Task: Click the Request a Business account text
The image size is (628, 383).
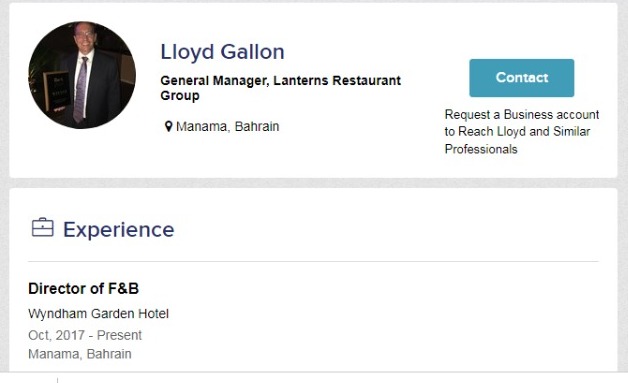Action: click(522, 115)
